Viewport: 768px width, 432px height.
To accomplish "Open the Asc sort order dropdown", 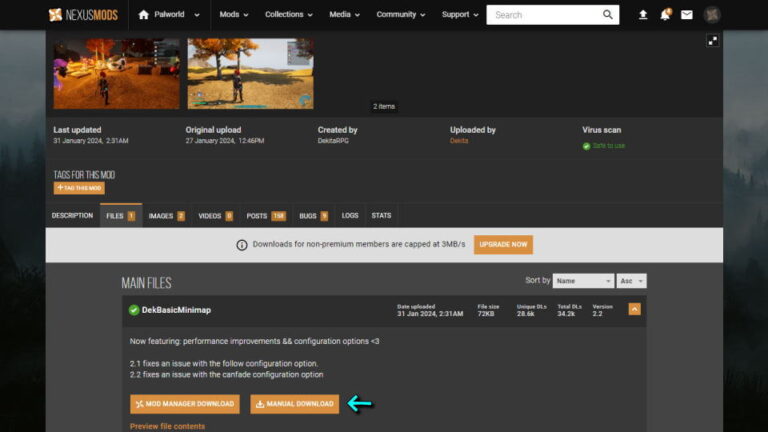I will click(x=631, y=281).
